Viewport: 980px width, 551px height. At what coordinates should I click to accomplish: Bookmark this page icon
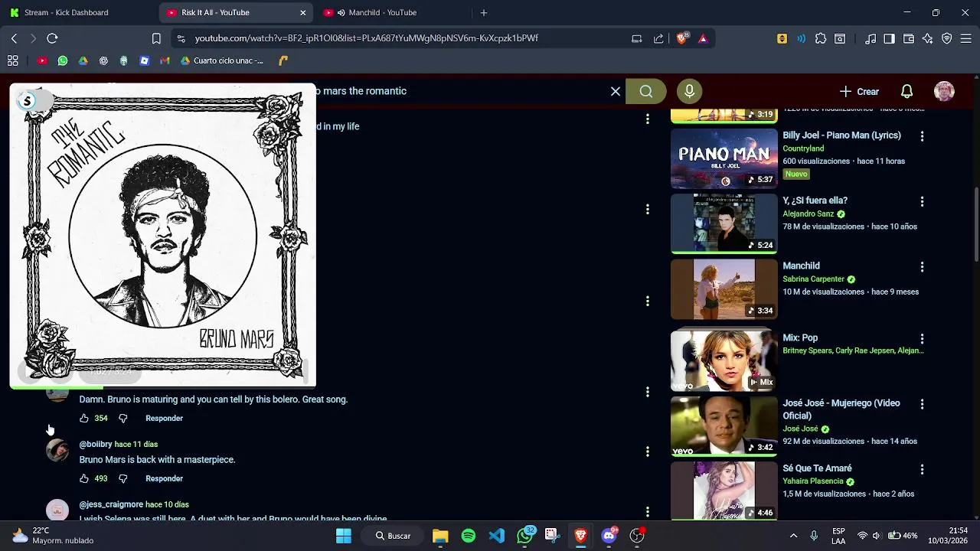pyautogui.click(x=156, y=38)
